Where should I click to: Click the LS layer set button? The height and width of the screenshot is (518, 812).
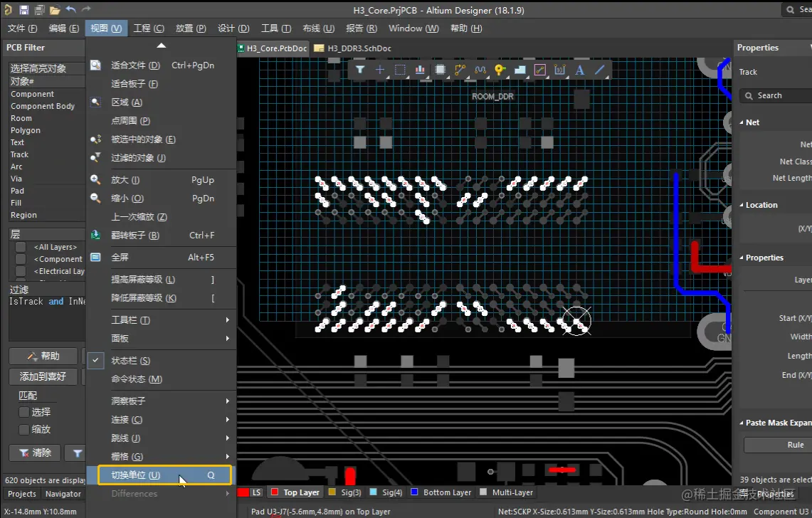[x=256, y=492]
